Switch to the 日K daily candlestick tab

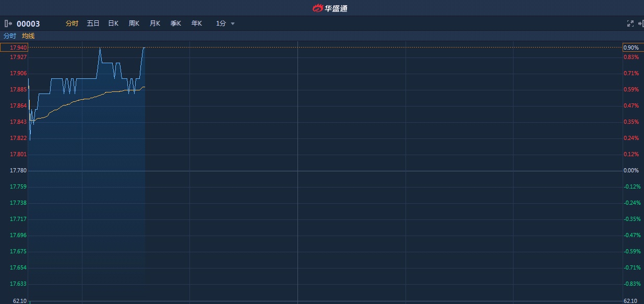(x=113, y=24)
